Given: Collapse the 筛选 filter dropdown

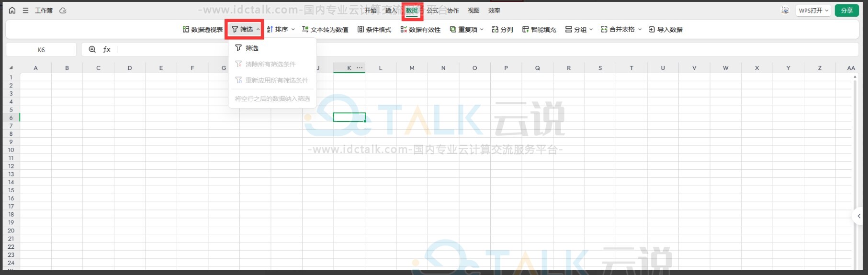Looking at the screenshot, I should 258,29.
